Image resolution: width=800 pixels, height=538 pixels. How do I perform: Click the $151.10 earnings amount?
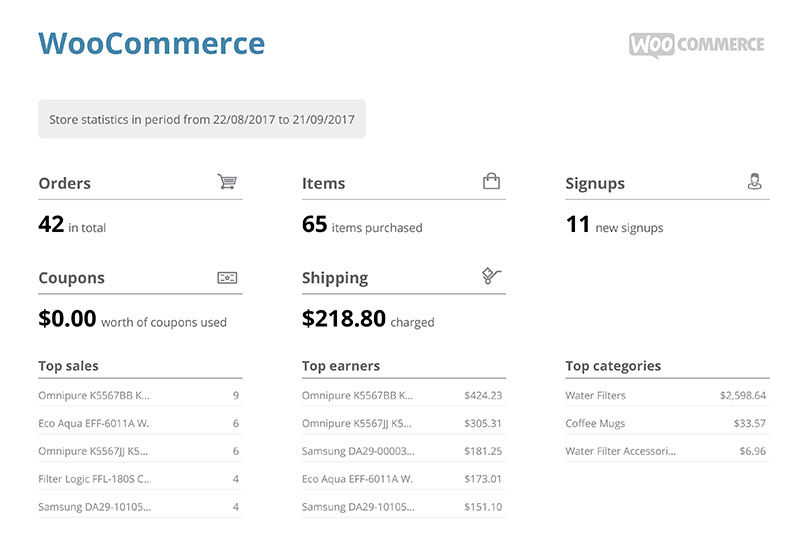click(x=483, y=507)
